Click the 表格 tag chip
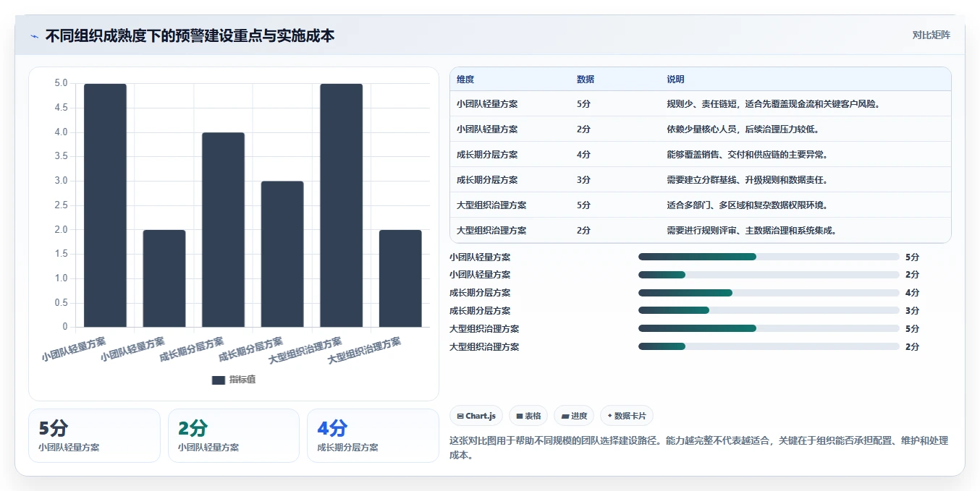The width and height of the screenshot is (980, 491). pos(528,416)
